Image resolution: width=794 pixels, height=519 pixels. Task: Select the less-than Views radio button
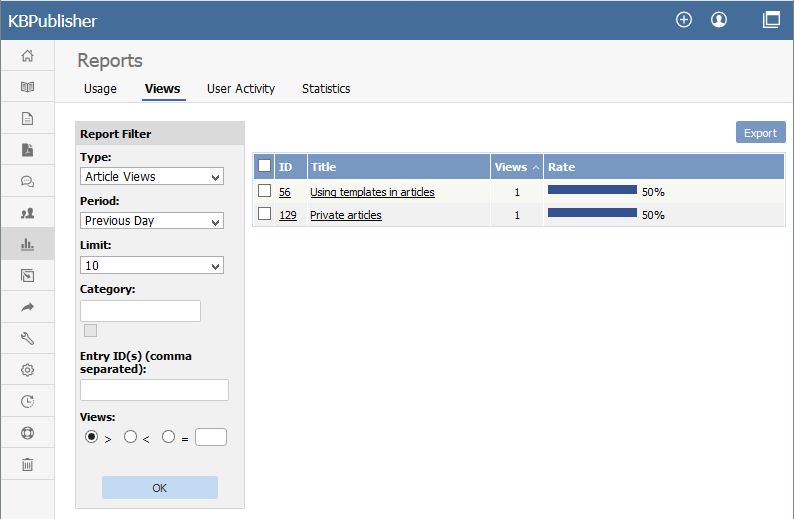pos(130,436)
